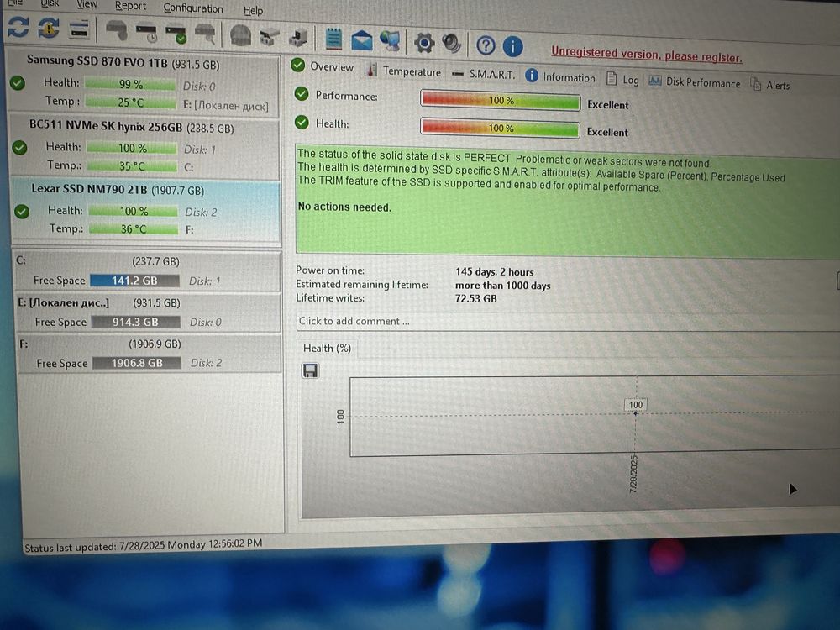Screen dimensions: 840x630
Task: Open the Configuration menu
Action: point(193,8)
